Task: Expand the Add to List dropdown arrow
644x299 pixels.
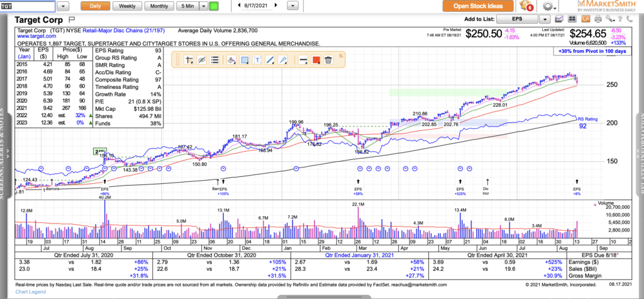Action: [x=545, y=19]
